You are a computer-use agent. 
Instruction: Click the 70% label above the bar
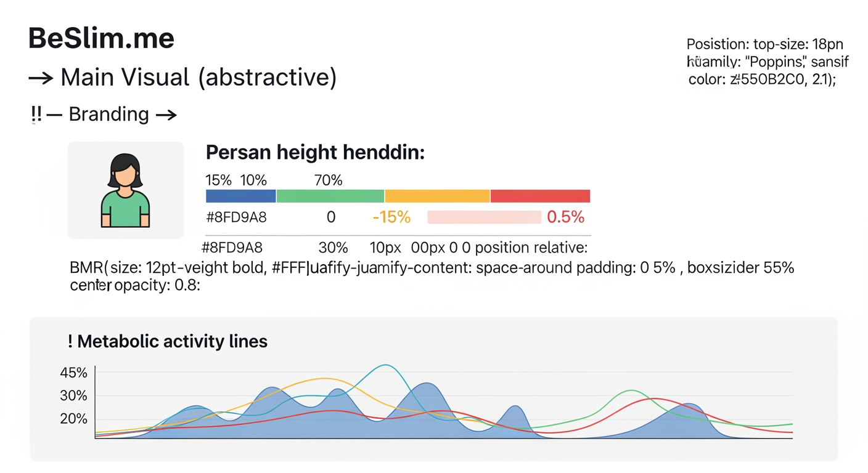click(x=328, y=180)
